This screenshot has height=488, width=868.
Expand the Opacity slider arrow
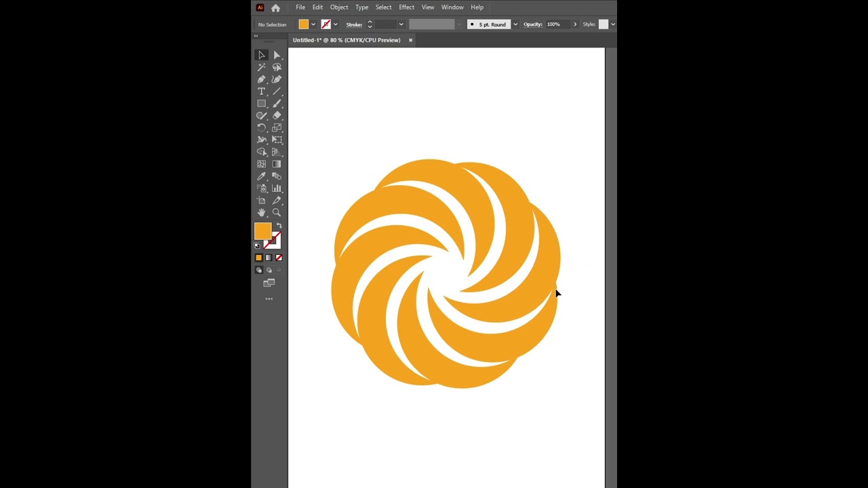[x=575, y=24]
